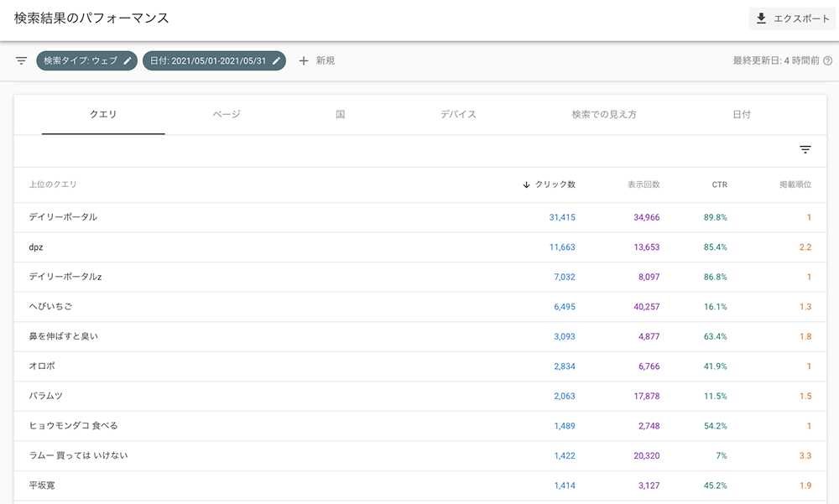The width and height of the screenshot is (839, 504).
Task: Click the 17,878 impressions value
Action: pos(646,397)
